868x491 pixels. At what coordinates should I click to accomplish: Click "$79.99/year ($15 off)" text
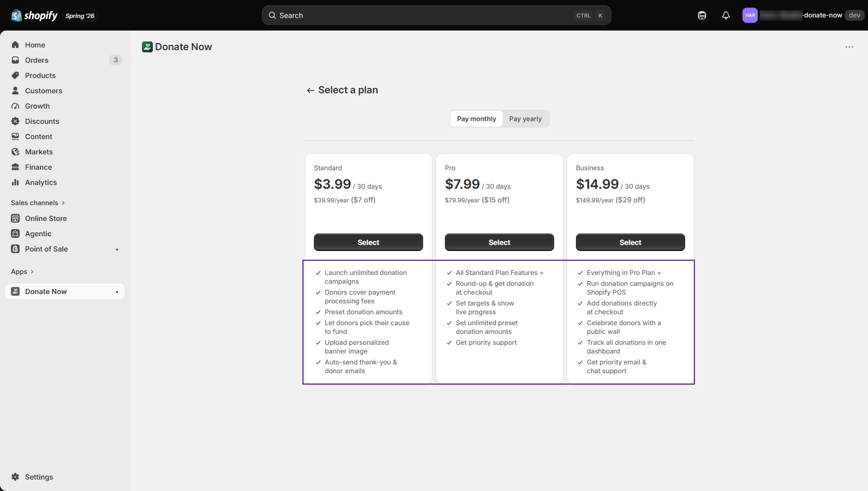(x=477, y=200)
